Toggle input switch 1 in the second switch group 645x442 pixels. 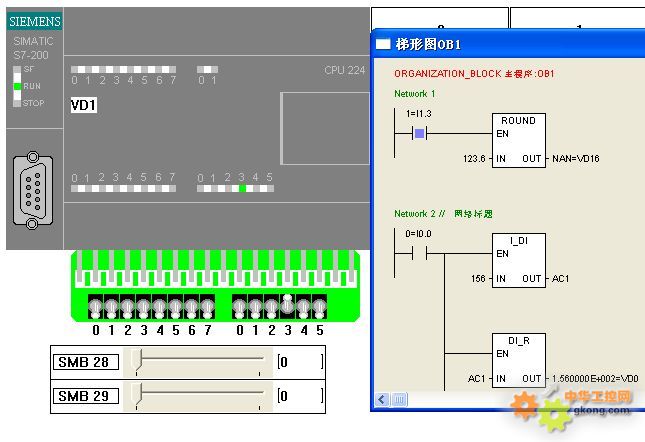click(255, 308)
